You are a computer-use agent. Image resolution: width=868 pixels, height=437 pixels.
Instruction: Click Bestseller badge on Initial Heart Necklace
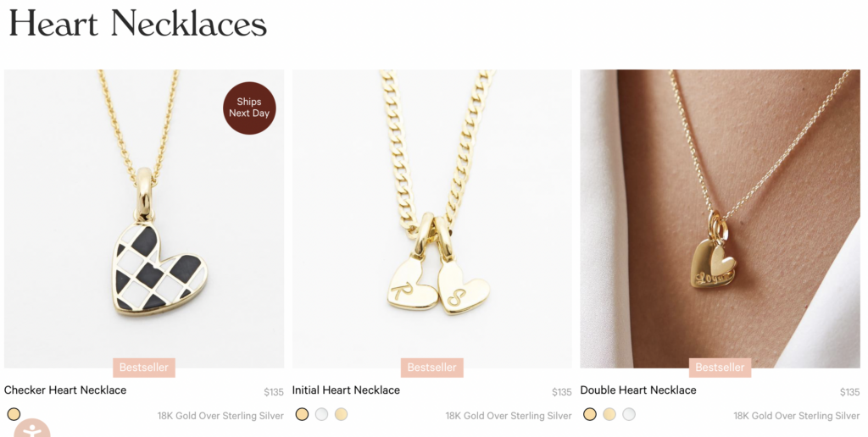tap(431, 368)
